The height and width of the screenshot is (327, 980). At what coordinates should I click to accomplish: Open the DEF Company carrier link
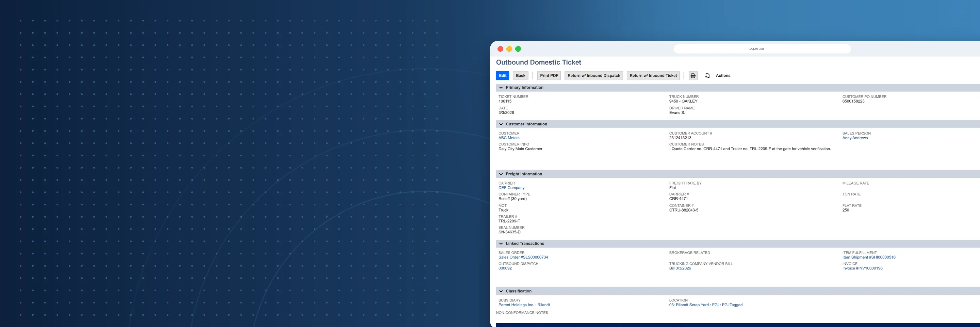tap(511, 188)
